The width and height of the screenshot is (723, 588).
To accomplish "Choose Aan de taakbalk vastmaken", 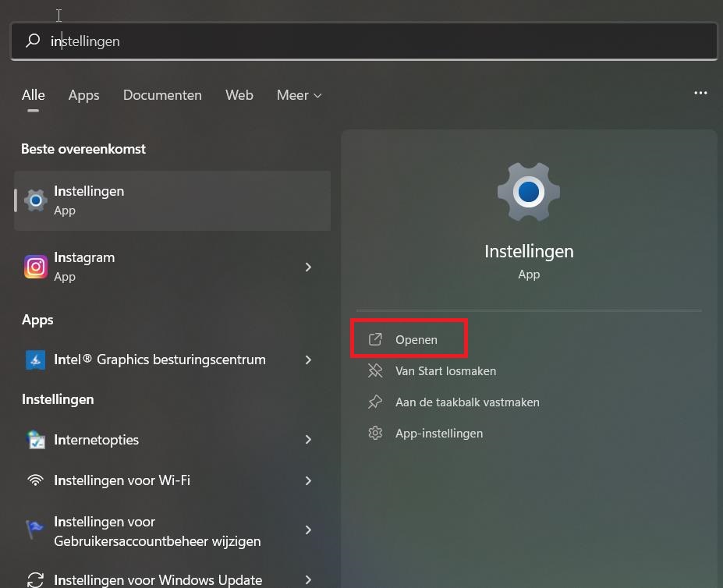I will (466, 402).
